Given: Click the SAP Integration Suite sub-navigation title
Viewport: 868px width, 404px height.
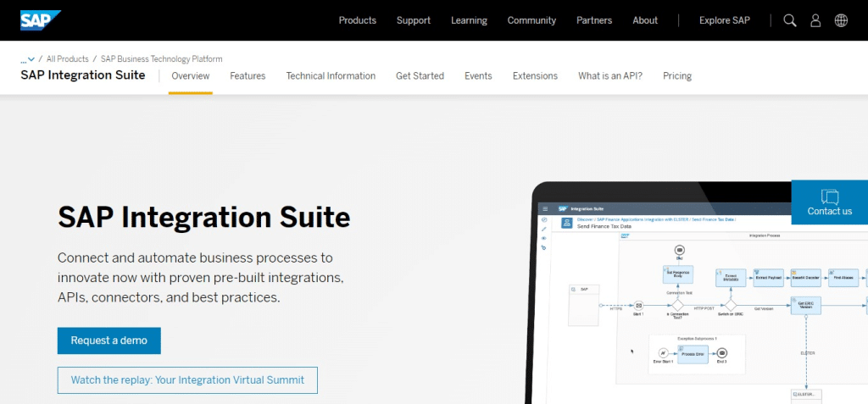Looking at the screenshot, I should (83, 75).
